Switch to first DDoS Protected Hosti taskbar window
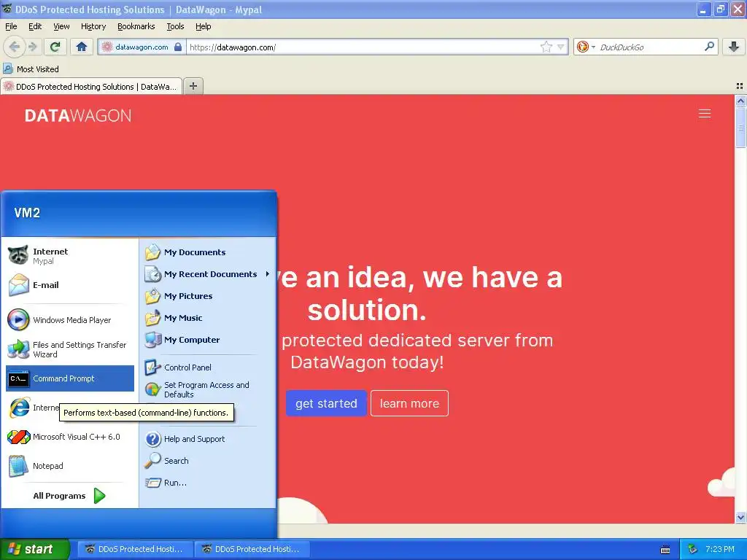747x560 pixels. (135, 549)
